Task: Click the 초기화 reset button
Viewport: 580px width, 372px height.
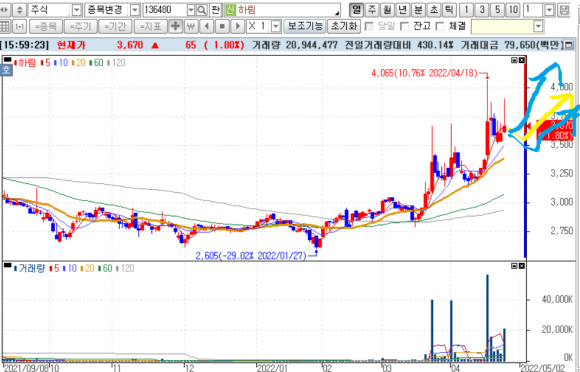Action: [344, 26]
